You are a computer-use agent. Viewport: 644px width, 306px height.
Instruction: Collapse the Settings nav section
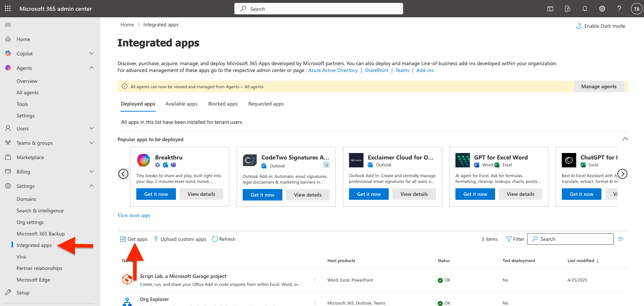tap(92, 186)
